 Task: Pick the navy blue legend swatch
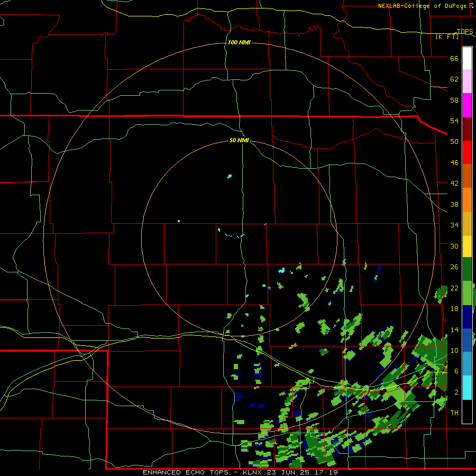pos(467,317)
